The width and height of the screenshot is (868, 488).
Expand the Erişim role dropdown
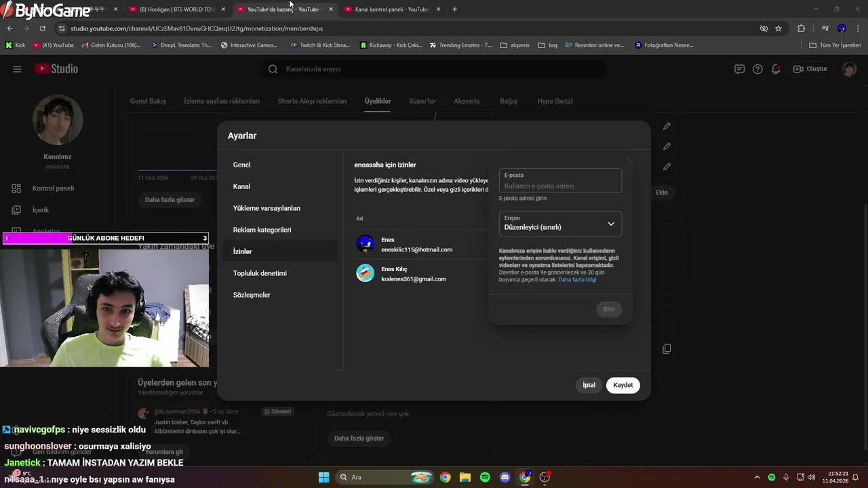[560, 224]
